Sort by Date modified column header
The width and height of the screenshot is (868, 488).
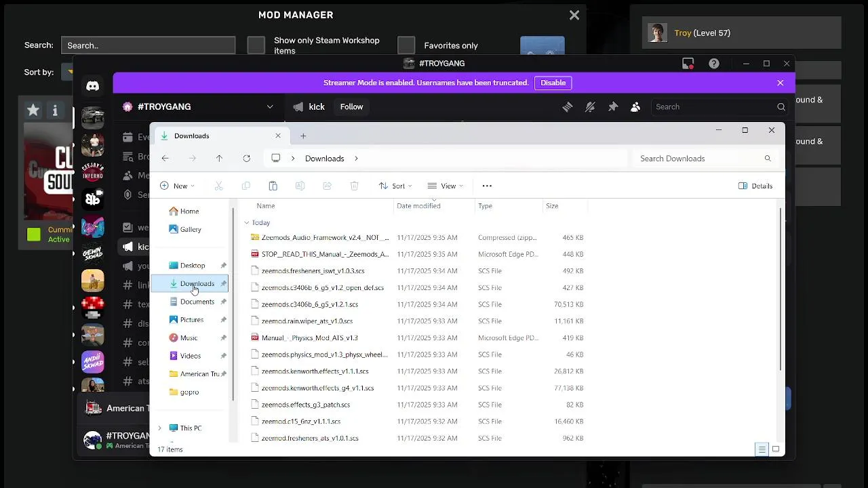click(418, 205)
